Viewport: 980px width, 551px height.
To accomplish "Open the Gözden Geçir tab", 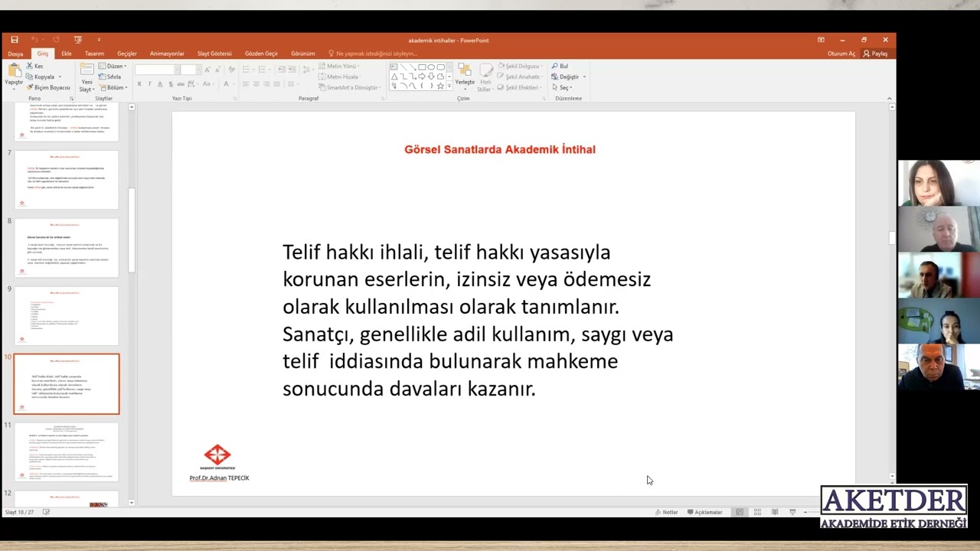I will tap(261, 54).
